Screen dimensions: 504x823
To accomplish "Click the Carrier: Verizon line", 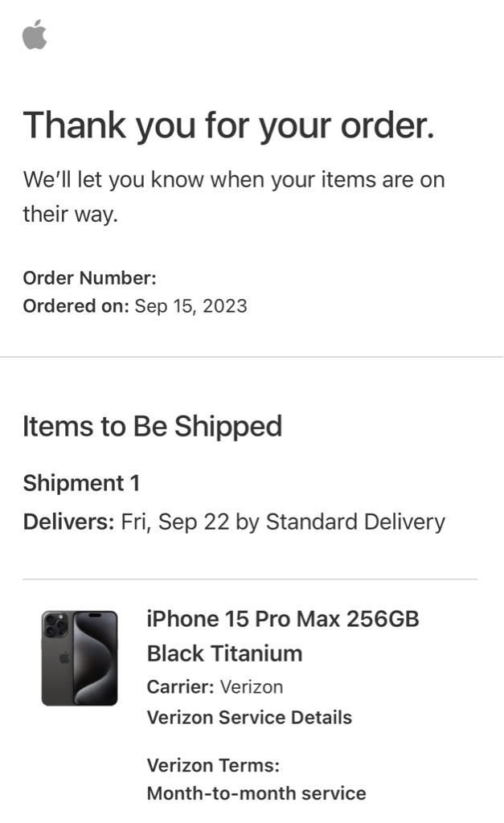I will [215, 686].
